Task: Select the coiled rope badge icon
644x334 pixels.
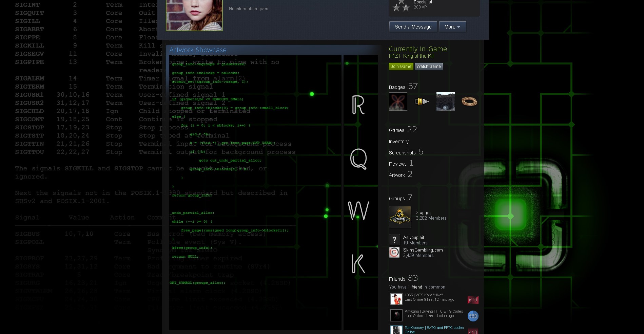Action: click(x=469, y=101)
